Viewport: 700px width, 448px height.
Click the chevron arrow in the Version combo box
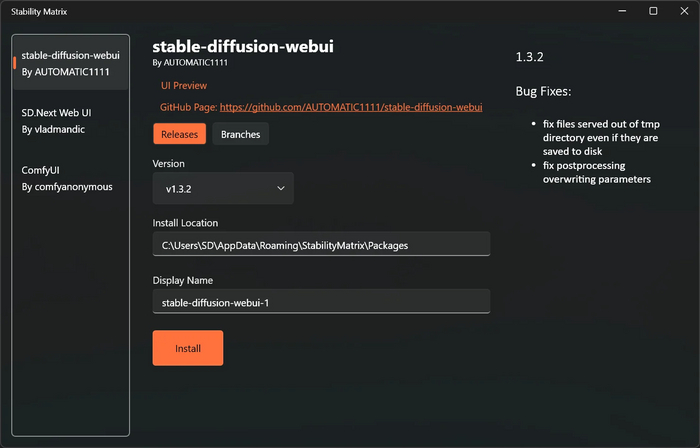coord(280,188)
